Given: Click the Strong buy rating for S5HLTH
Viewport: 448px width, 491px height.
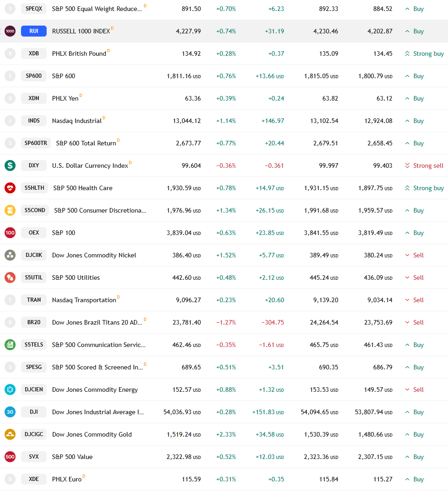Looking at the screenshot, I should pos(424,188).
